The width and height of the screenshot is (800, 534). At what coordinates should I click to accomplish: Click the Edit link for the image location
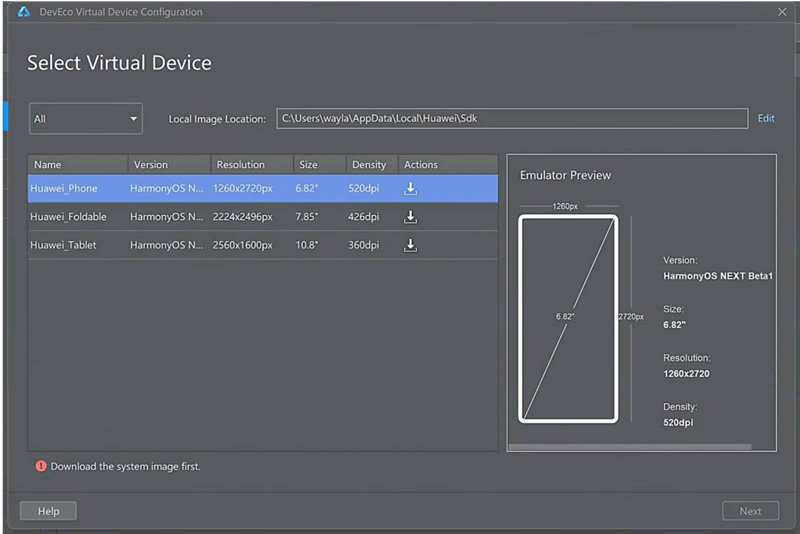click(x=766, y=118)
